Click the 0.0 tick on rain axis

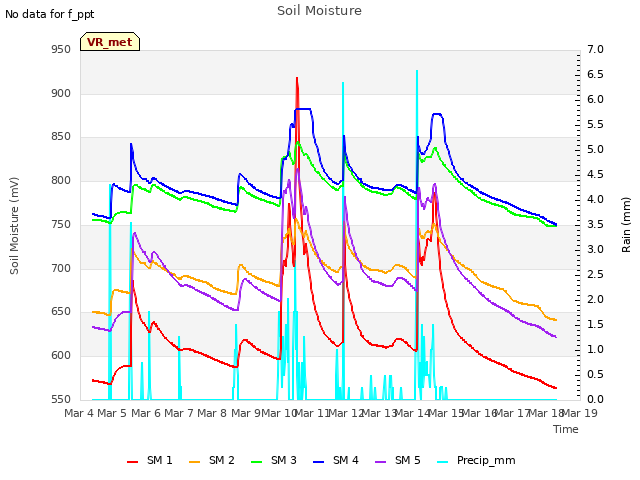pos(596,400)
